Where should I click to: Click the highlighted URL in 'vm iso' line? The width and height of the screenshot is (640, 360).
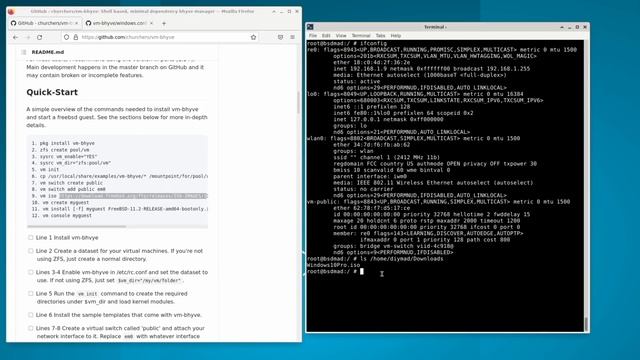pos(133,196)
